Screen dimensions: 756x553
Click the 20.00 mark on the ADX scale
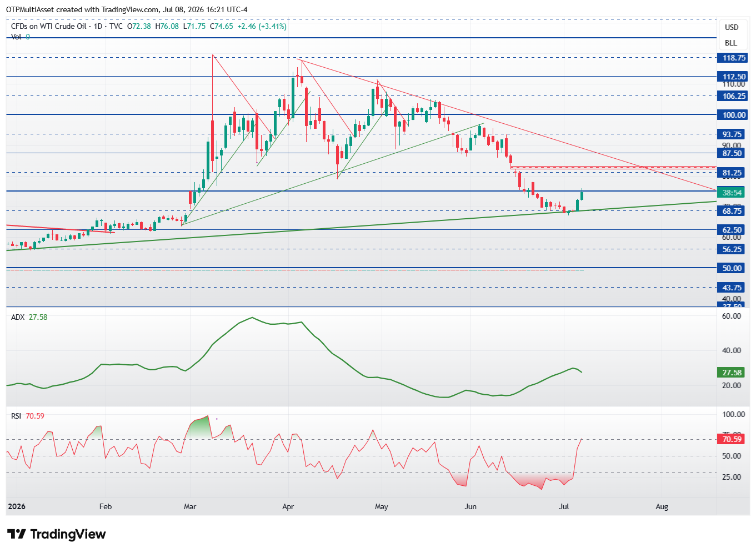[x=732, y=385]
